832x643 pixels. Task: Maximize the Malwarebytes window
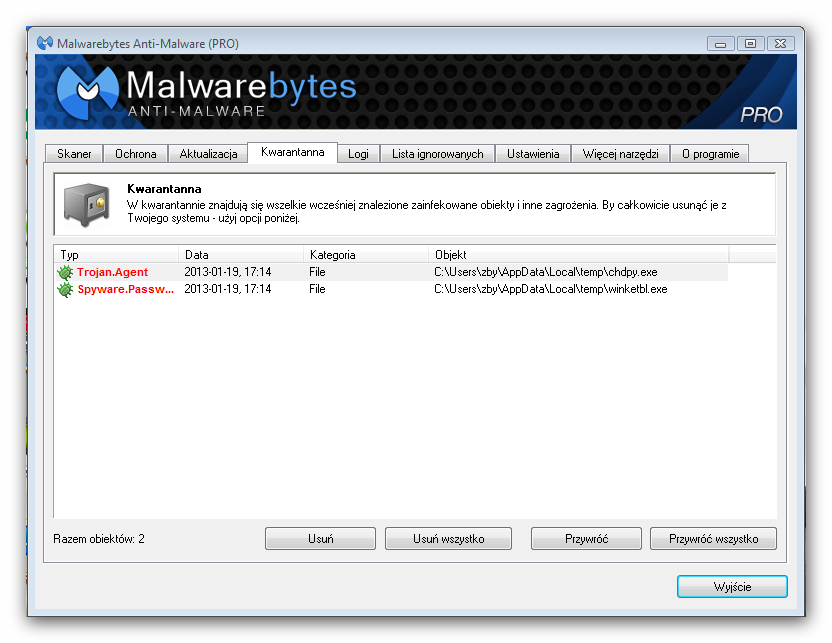[x=750, y=44]
